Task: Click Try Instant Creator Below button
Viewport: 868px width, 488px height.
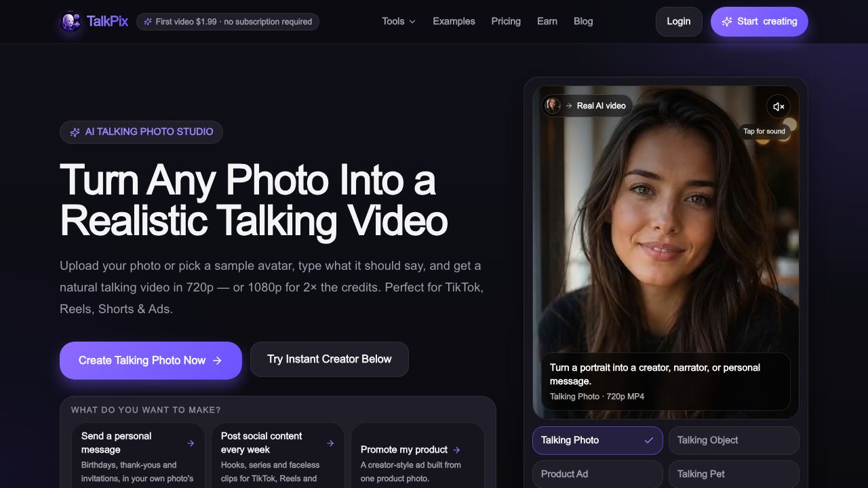Action: [x=330, y=359]
